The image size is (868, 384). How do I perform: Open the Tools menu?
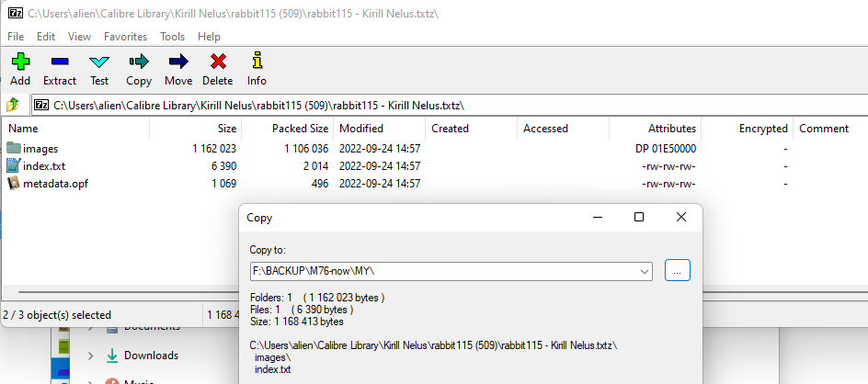pyautogui.click(x=173, y=37)
